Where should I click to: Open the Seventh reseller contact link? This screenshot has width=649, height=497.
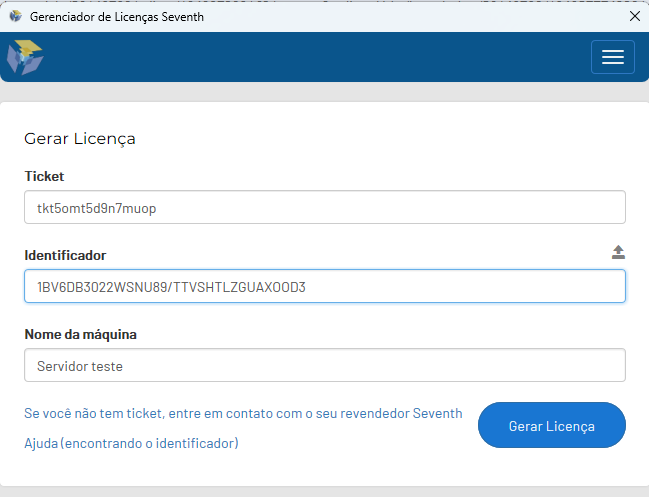click(x=243, y=413)
